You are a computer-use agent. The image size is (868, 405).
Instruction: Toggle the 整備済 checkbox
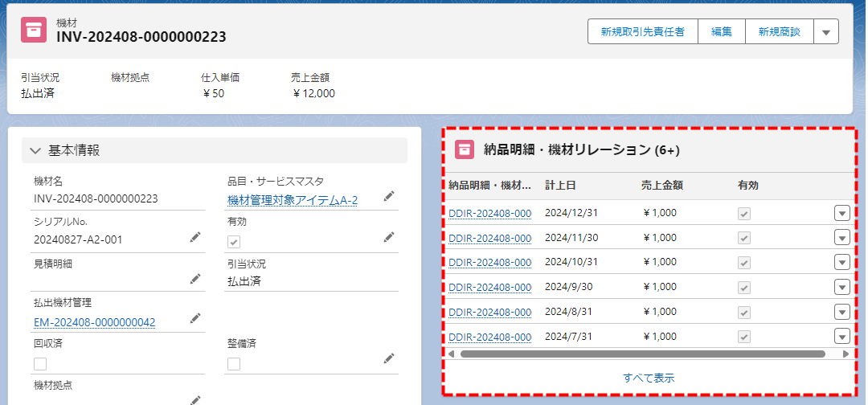tap(234, 364)
